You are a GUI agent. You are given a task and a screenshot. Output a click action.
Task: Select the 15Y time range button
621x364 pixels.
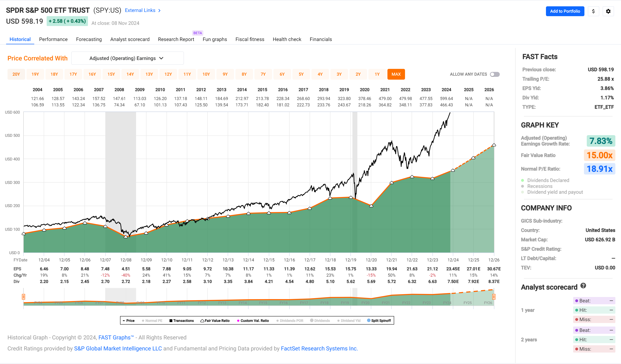(x=111, y=74)
